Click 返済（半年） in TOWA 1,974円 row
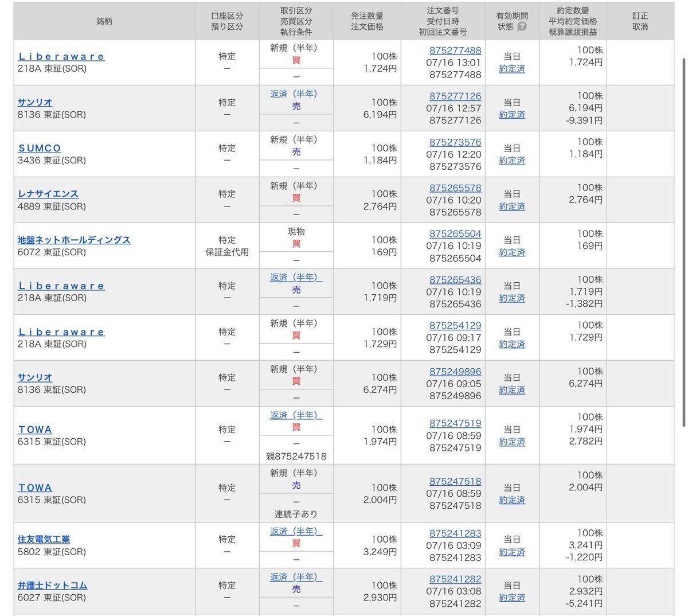The image size is (688, 616). [x=296, y=415]
